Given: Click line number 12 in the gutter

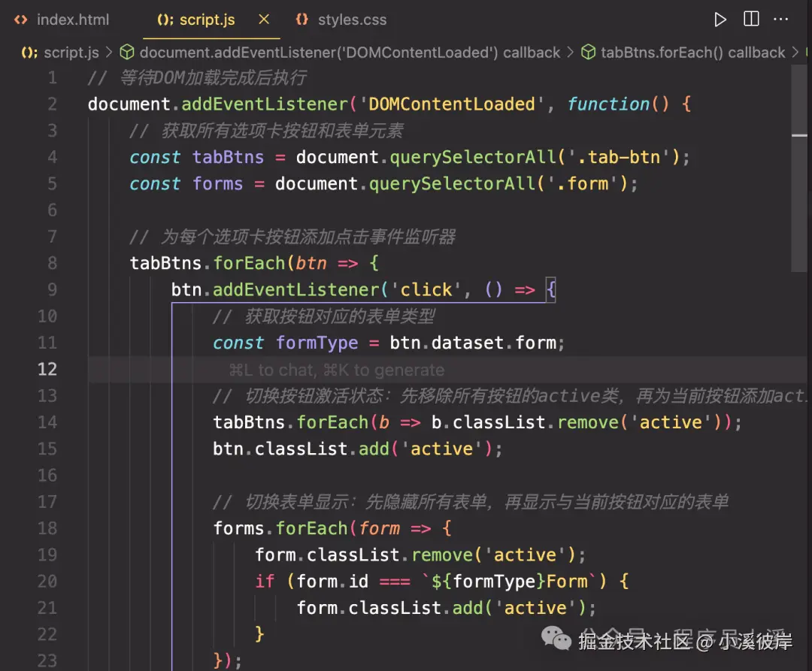Looking at the screenshot, I should point(47,370).
